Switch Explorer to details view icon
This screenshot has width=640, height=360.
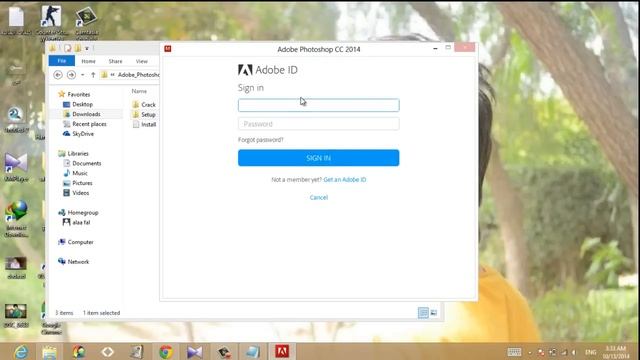point(423,313)
